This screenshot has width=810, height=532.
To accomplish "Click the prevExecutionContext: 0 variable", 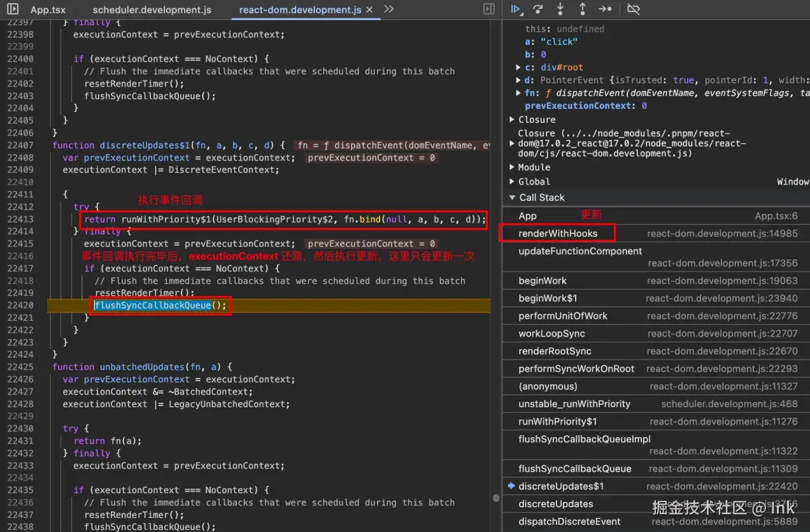I will (586, 106).
